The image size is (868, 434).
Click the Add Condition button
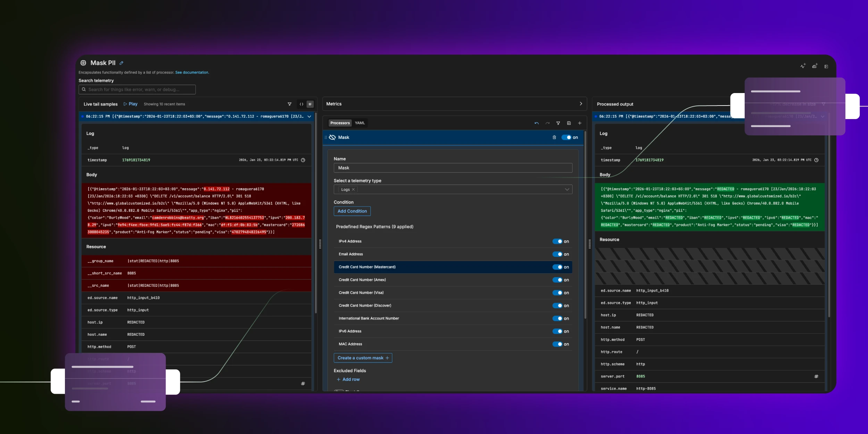click(x=351, y=211)
